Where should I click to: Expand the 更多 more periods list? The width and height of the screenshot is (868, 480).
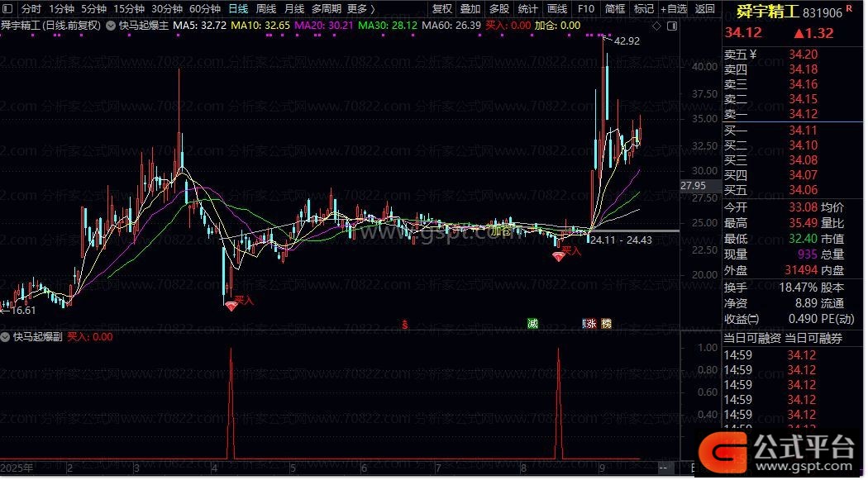[361, 9]
